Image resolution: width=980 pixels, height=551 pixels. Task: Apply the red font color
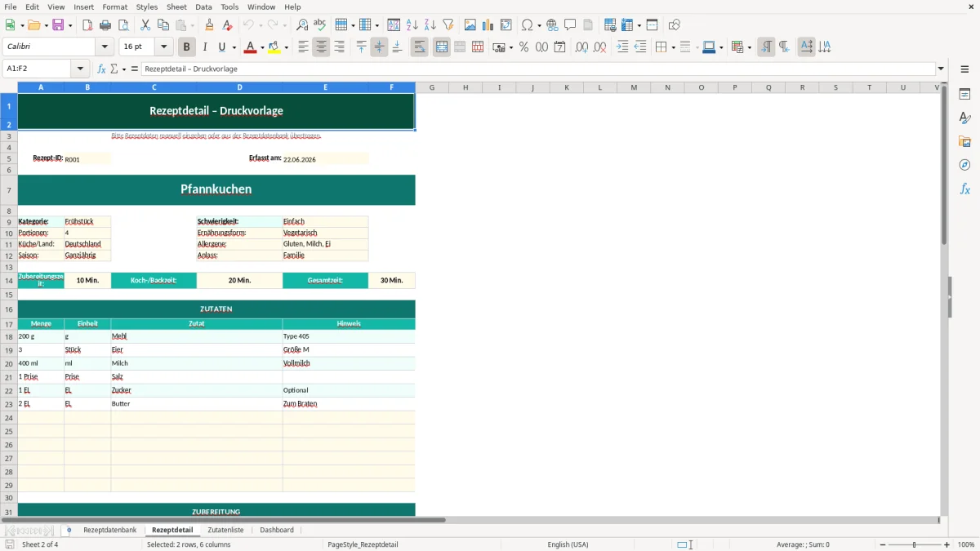(x=250, y=47)
